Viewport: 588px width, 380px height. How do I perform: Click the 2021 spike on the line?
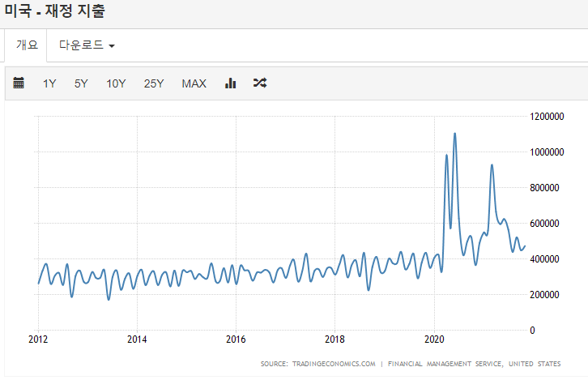[x=492, y=165]
